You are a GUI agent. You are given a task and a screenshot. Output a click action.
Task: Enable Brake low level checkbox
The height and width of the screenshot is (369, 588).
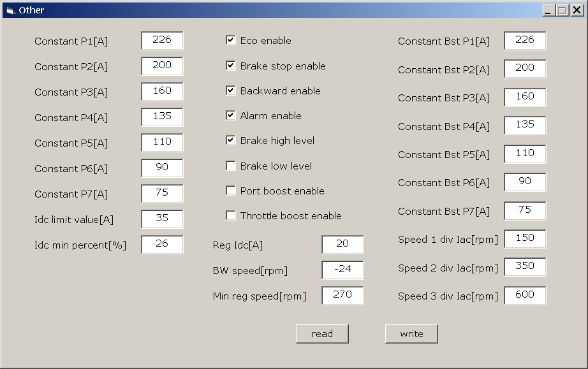coord(231,166)
